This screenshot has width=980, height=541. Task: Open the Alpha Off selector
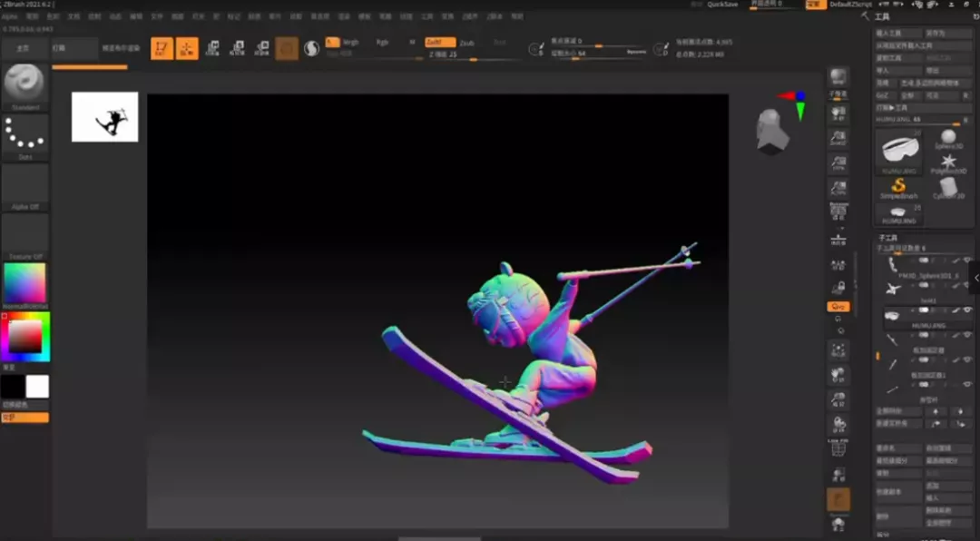(x=25, y=186)
